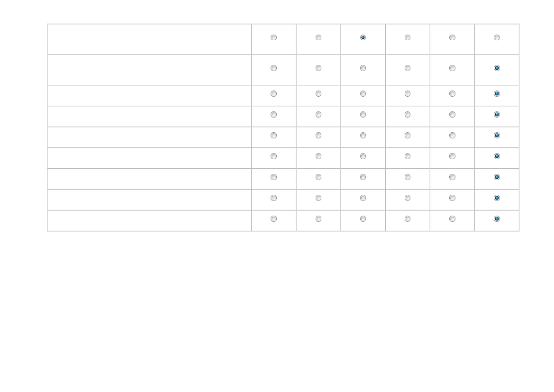Select fourth radio button in the second row
The width and height of the screenshot is (554, 392).
(x=408, y=68)
